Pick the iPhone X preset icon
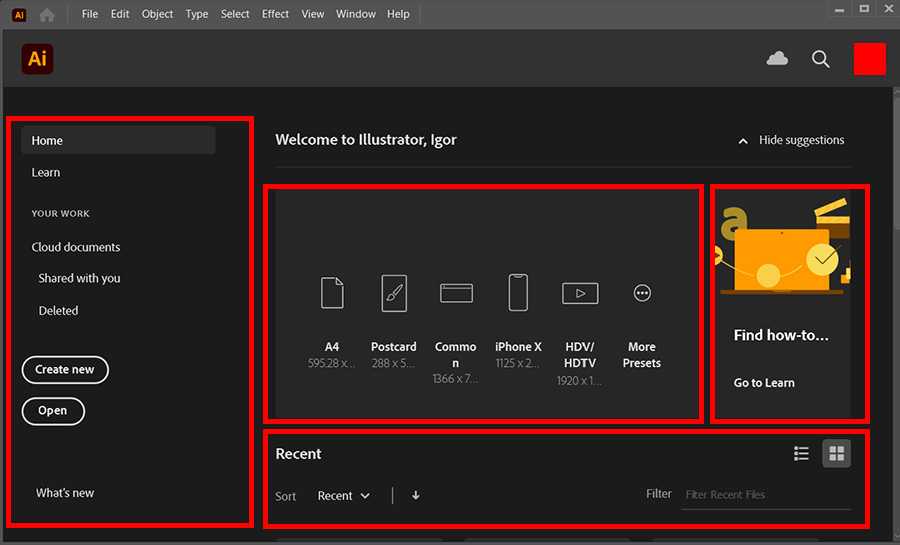 pyautogui.click(x=518, y=293)
